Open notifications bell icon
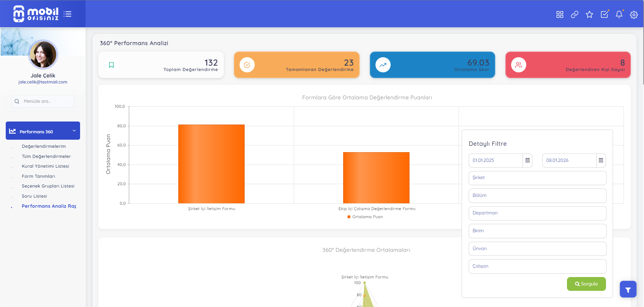This screenshot has width=644, height=307. tap(619, 14)
